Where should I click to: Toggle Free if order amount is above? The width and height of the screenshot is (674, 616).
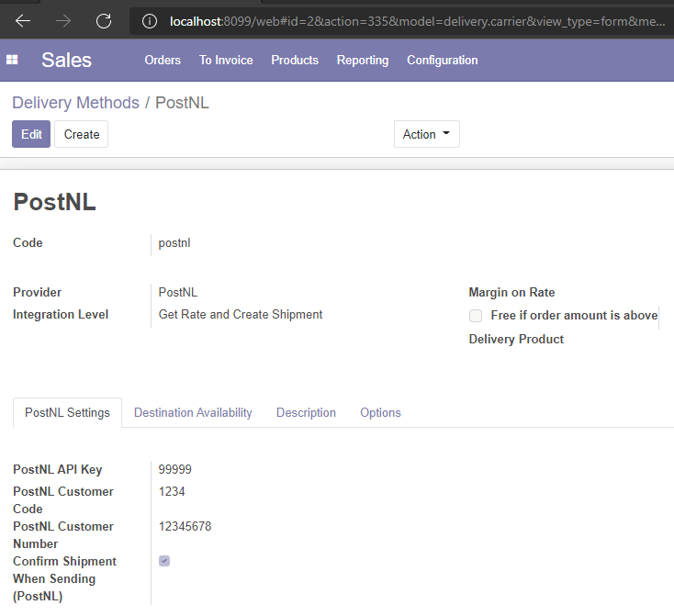476,316
